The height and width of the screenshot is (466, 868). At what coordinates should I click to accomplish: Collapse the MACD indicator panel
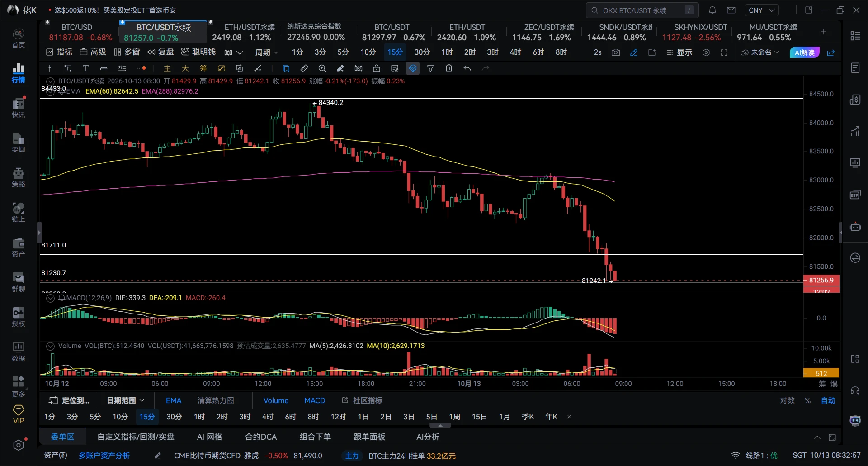[x=50, y=298]
